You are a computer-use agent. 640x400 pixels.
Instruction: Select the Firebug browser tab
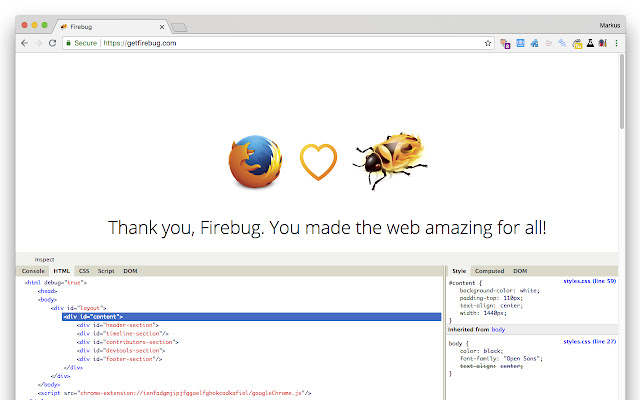coord(110,27)
